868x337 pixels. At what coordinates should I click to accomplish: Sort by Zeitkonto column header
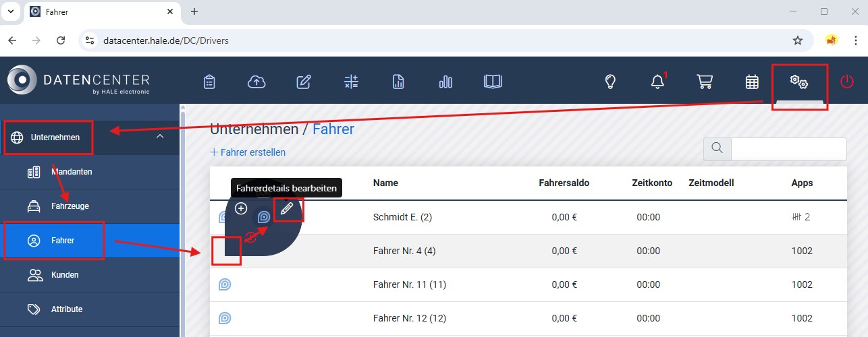652,183
